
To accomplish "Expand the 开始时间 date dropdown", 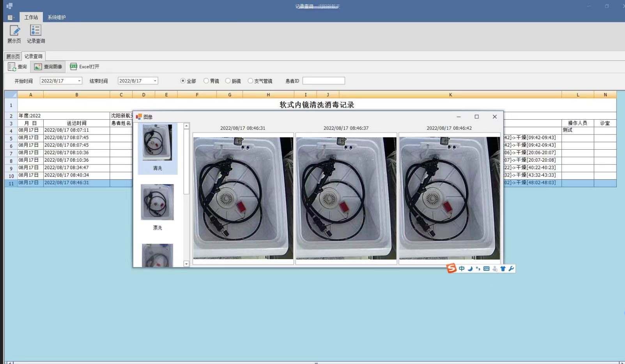I will pos(79,81).
